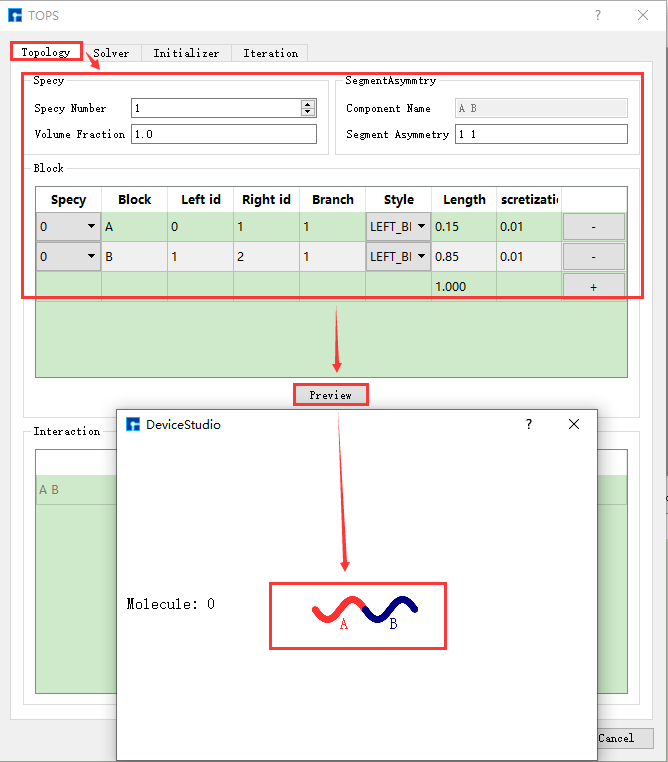Viewport: 668px width, 762px height.
Task: Click the DeviceStudio help question mark
Action: (x=529, y=424)
